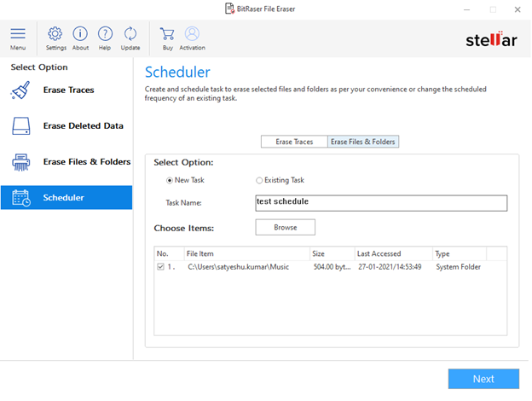Open Erase Deleted Data label in sidebar
The height and width of the screenshot is (401, 532).
tap(84, 126)
